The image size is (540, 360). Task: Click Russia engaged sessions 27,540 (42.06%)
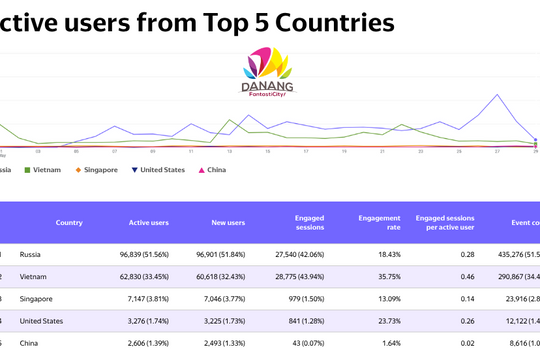pos(300,255)
